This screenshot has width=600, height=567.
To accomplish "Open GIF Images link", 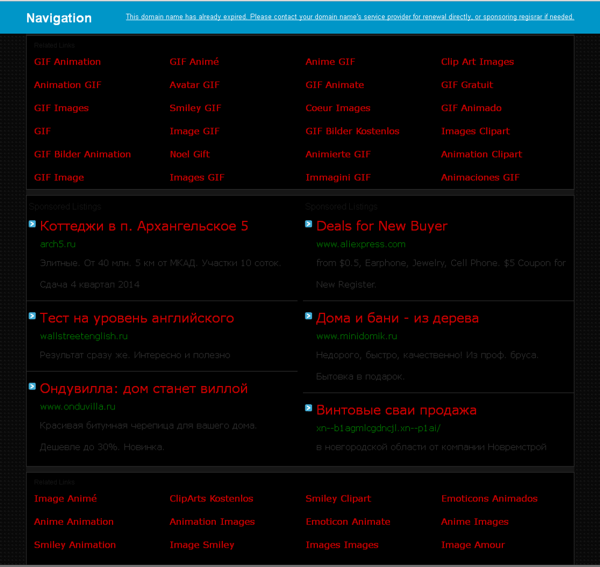I will point(61,108).
